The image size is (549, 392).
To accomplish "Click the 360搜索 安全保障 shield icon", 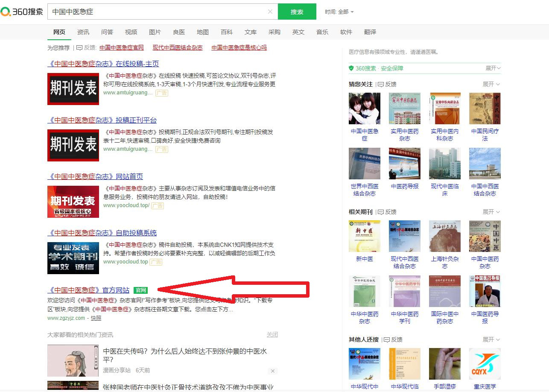I will [351, 68].
